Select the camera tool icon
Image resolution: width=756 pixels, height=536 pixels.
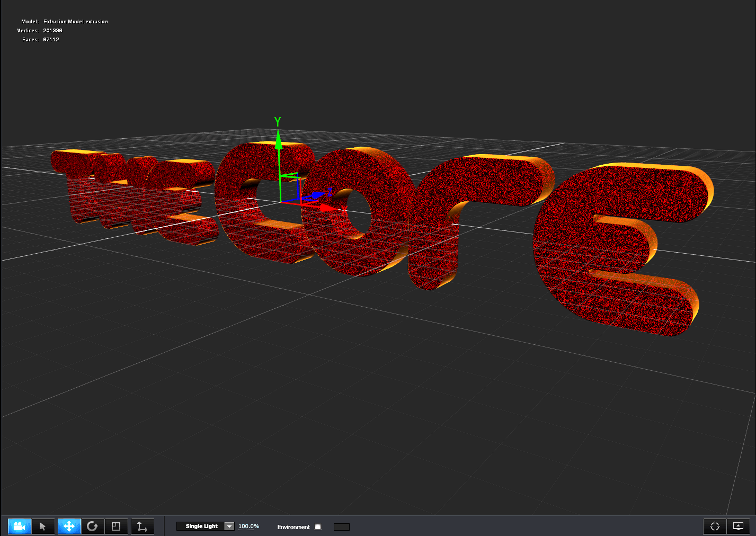point(20,526)
